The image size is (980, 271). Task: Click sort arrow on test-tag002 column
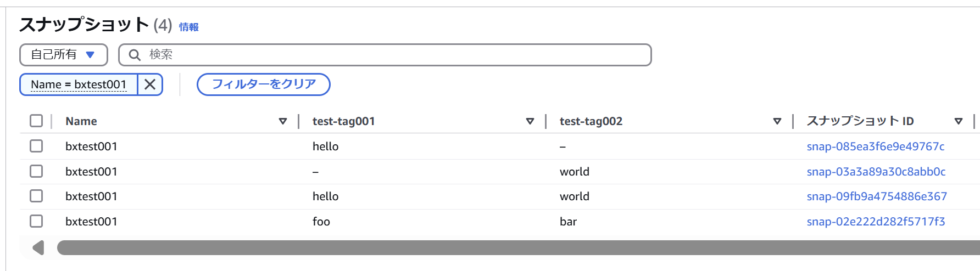click(x=777, y=121)
